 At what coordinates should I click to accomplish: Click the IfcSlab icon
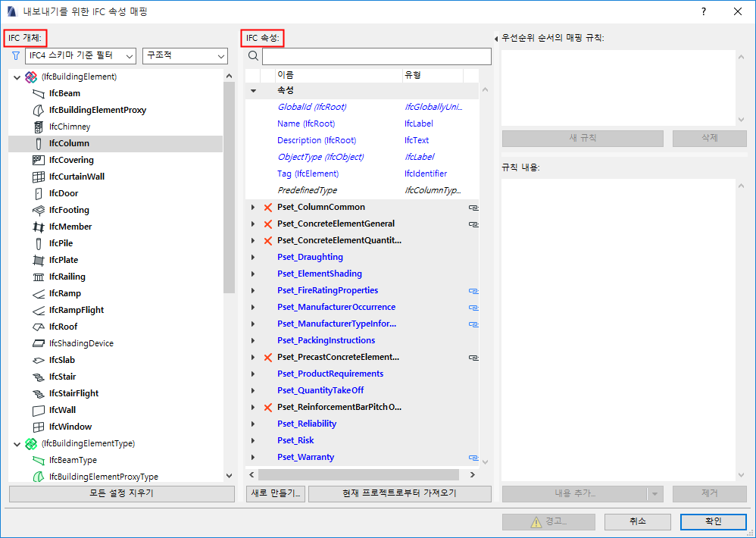38,360
